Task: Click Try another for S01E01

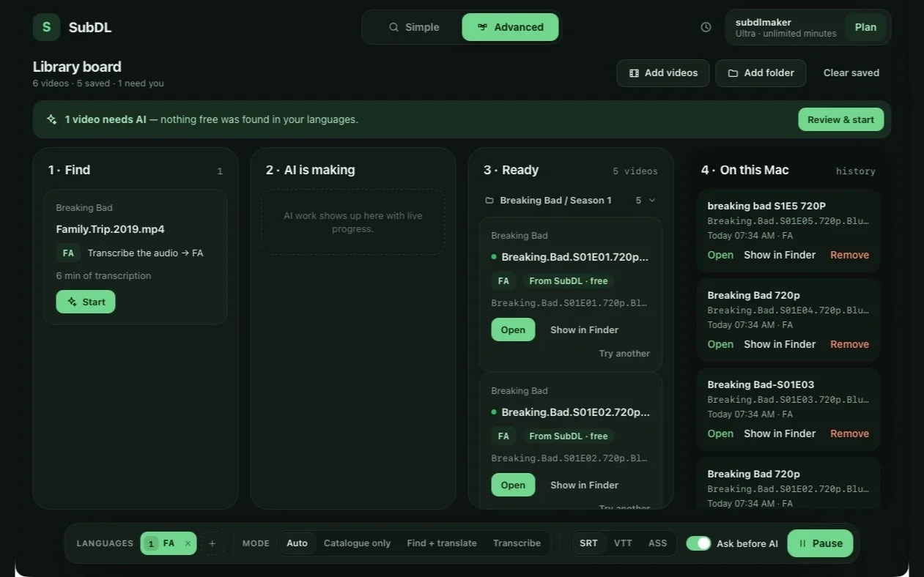Action: pyautogui.click(x=624, y=354)
